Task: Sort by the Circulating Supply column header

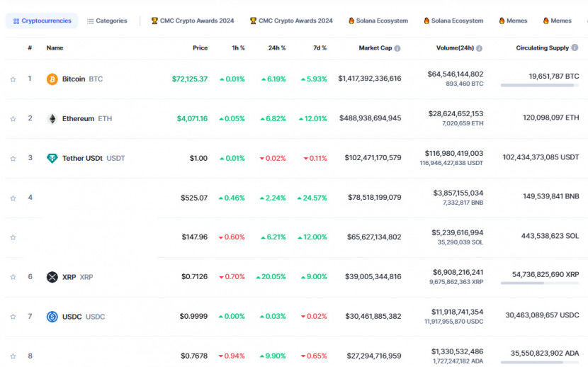Action: point(542,48)
